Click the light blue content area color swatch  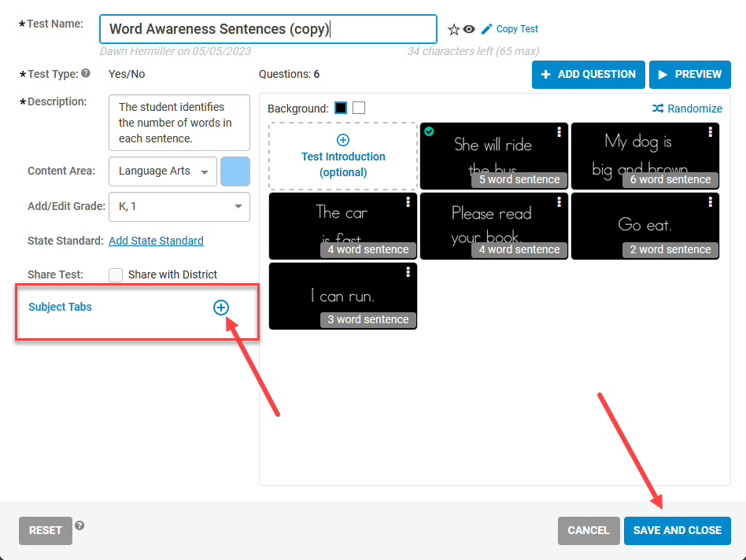235,171
